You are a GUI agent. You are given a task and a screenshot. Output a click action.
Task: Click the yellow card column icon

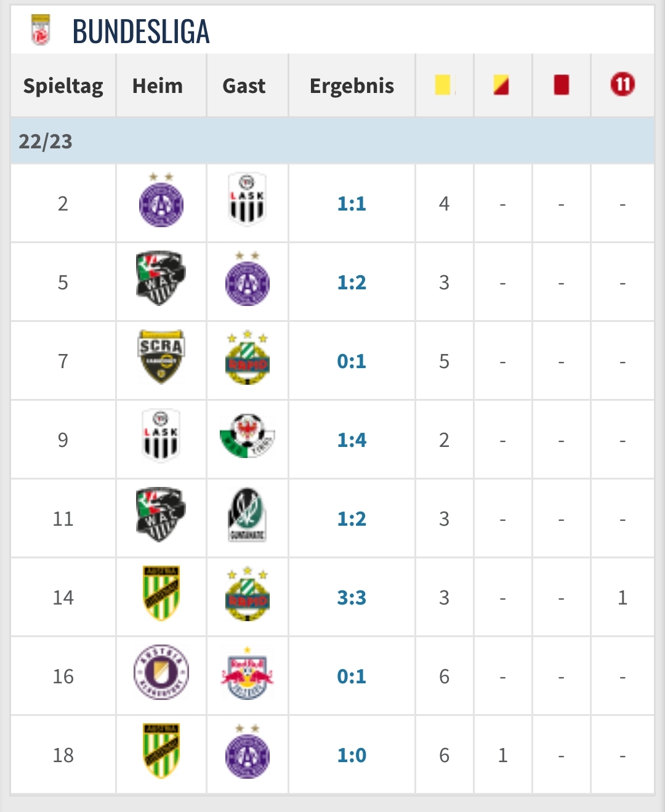pyautogui.click(x=443, y=85)
